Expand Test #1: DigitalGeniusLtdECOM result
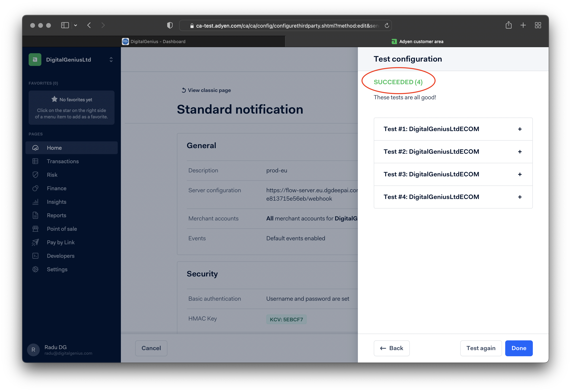Image resolution: width=571 pixels, height=392 pixels. point(520,129)
